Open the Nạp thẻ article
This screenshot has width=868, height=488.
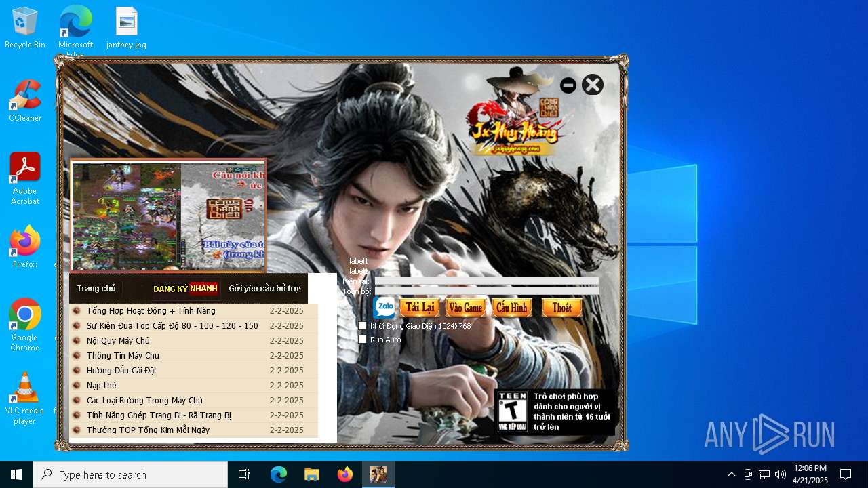tap(101, 386)
